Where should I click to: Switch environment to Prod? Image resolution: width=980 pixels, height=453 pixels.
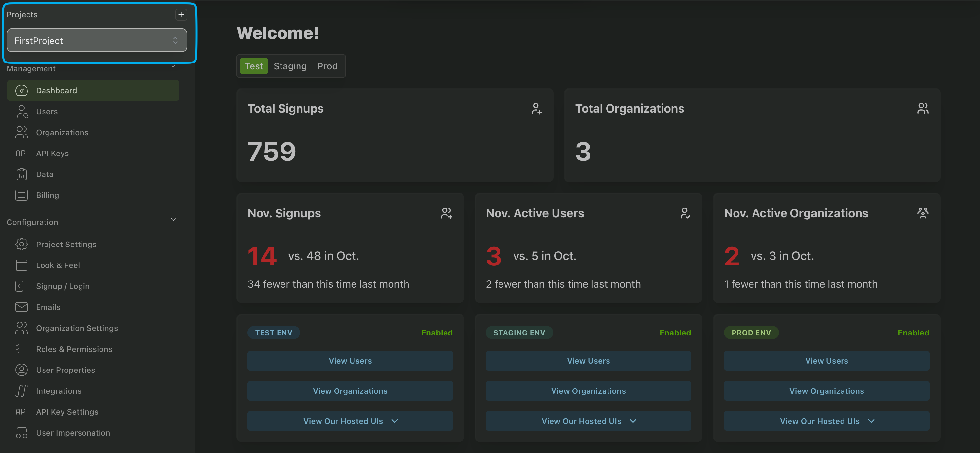tap(327, 66)
